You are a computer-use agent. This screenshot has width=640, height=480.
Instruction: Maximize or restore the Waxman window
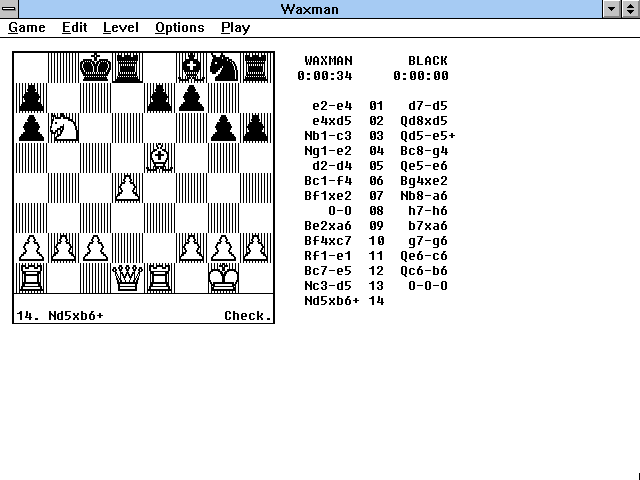click(631, 9)
